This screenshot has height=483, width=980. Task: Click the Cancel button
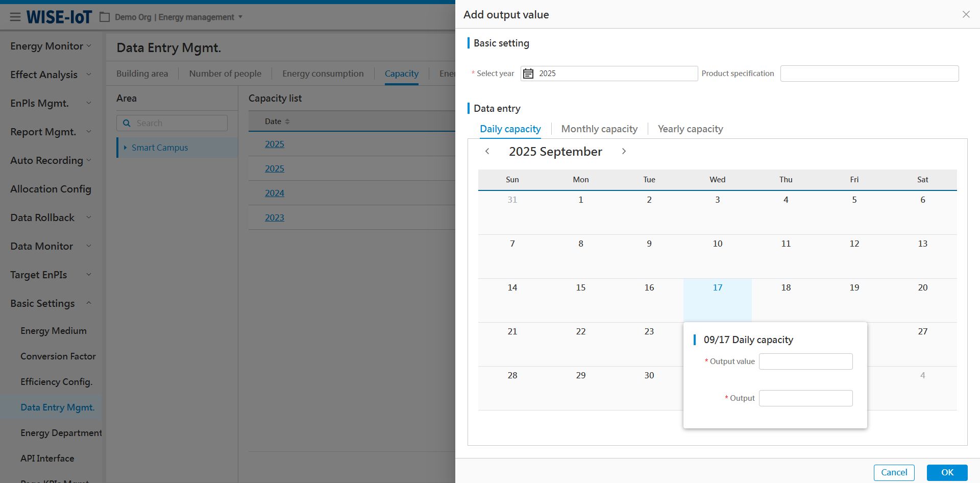[x=894, y=472]
